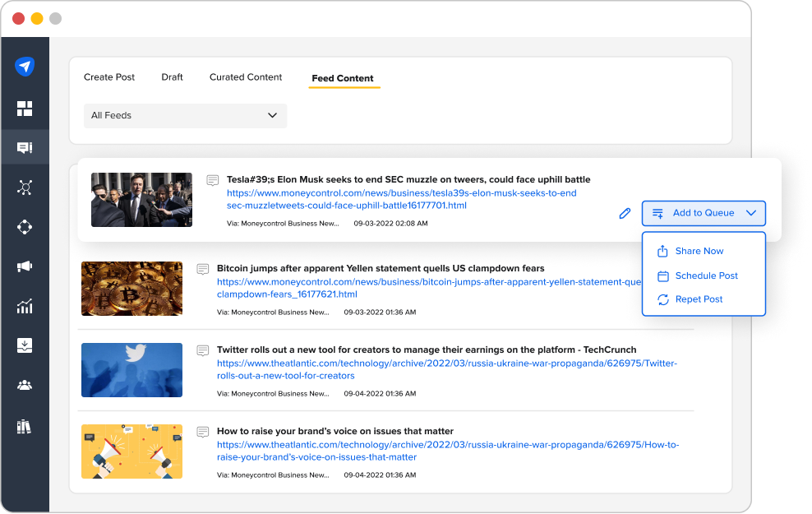The image size is (812, 514).
Task: Switch to the Create Post tab
Action: (x=109, y=76)
